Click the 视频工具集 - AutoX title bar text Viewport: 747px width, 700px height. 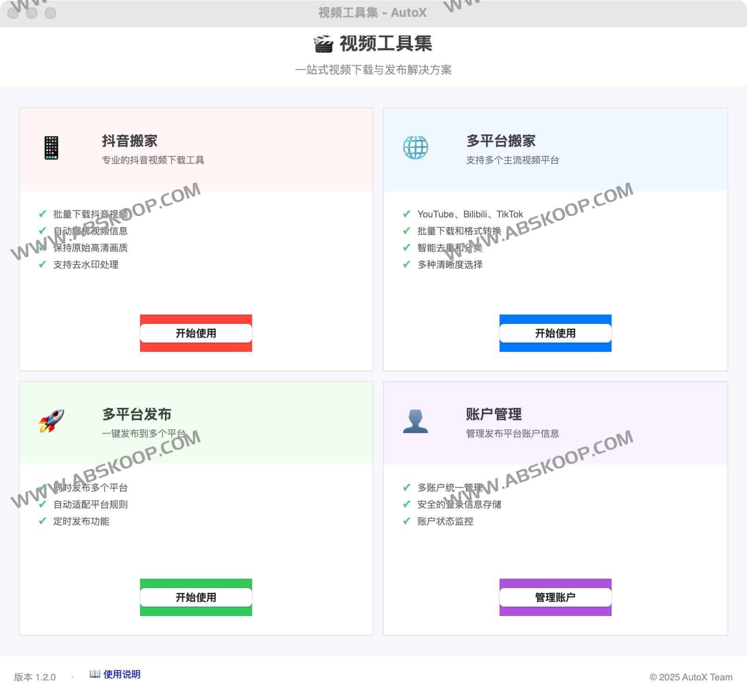pos(371,13)
